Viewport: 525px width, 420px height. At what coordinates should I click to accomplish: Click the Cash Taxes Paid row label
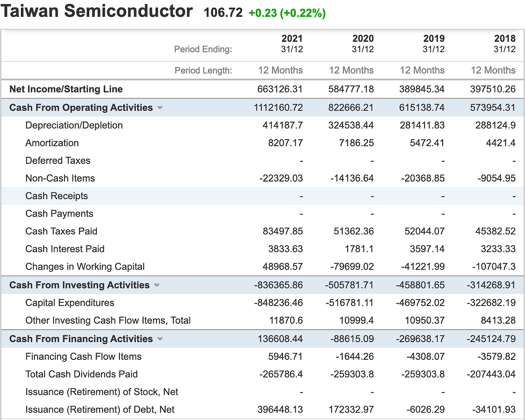point(62,231)
